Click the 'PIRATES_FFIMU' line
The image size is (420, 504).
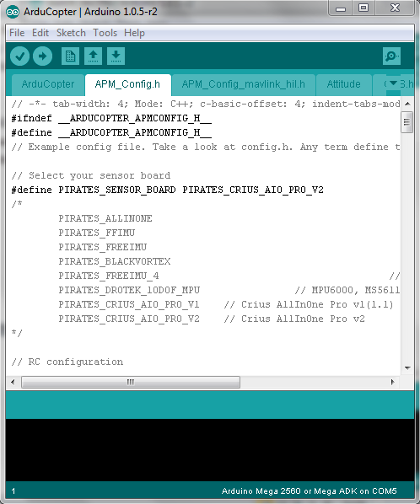click(x=96, y=233)
